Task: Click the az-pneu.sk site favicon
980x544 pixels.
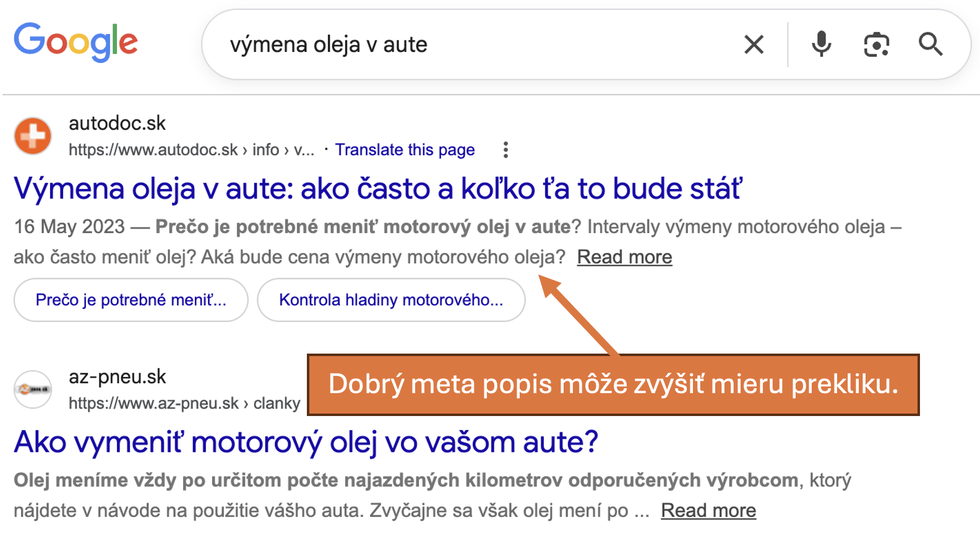Action: [x=33, y=389]
